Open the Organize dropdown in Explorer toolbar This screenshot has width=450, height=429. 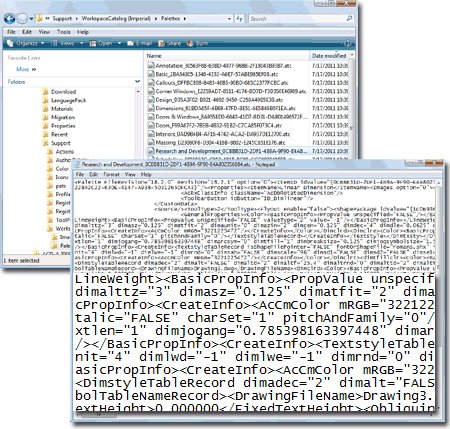[26, 43]
